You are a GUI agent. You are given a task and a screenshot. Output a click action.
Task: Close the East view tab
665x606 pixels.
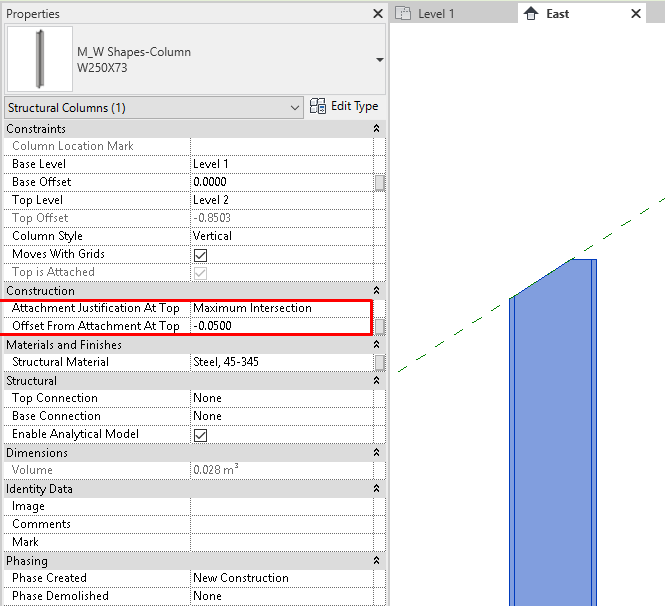636,14
